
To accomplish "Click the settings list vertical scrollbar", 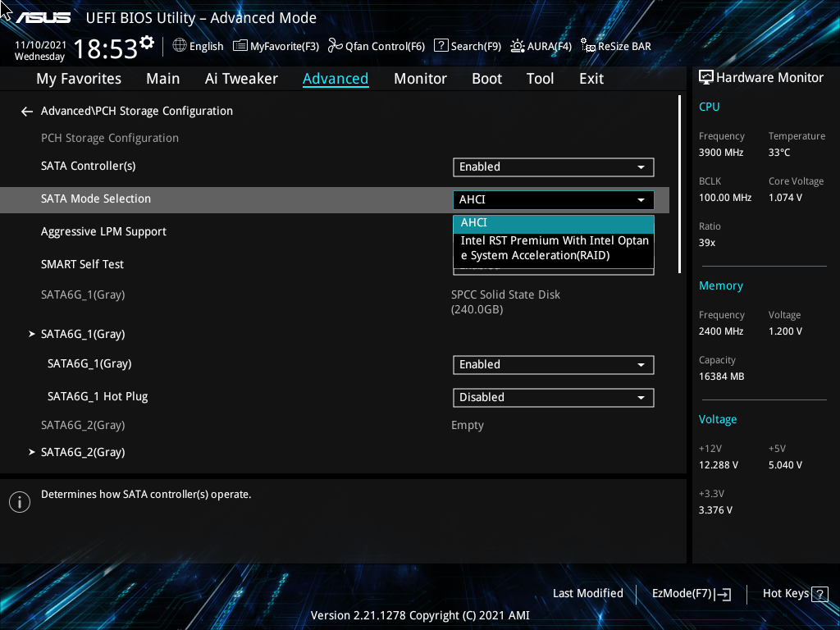I will click(680, 185).
